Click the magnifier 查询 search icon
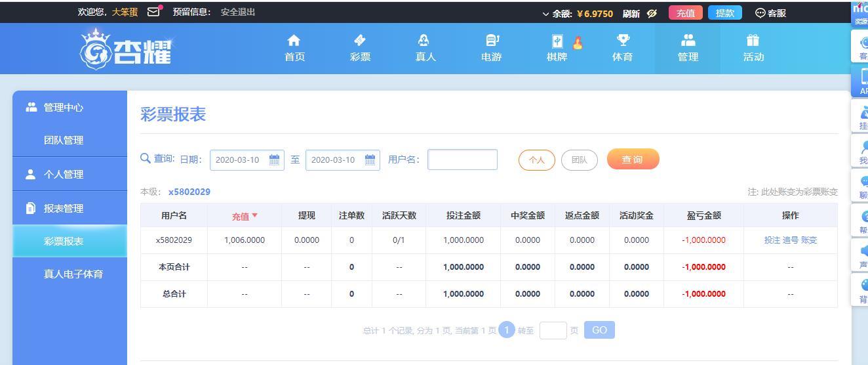The image size is (868, 365). point(146,158)
